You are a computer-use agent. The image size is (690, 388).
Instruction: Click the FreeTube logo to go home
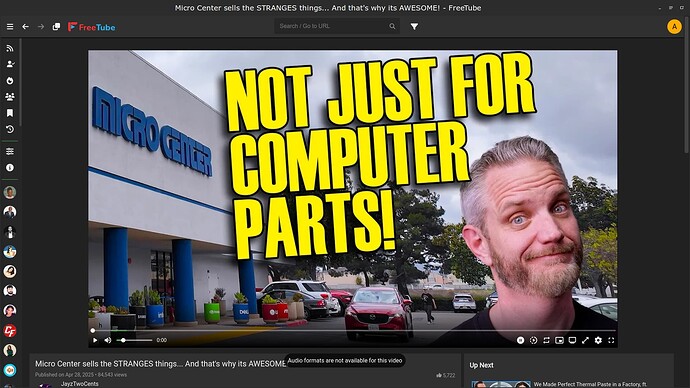point(92,27)
